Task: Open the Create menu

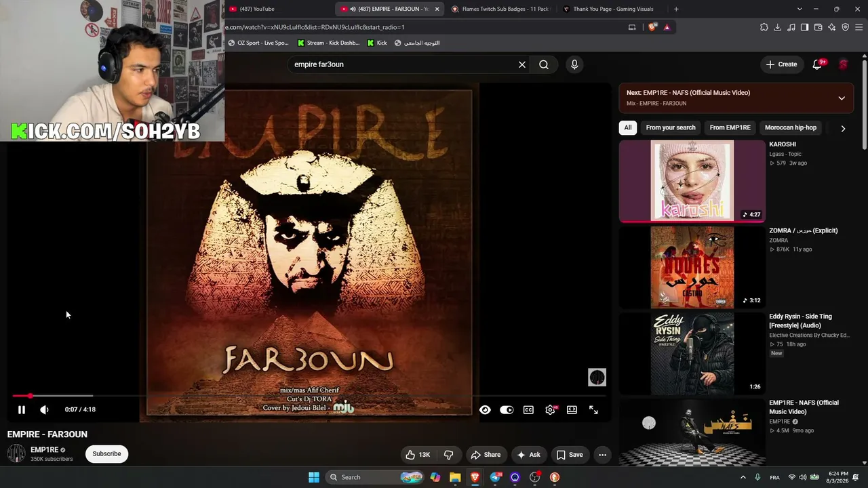Action: tap(781, 64)
